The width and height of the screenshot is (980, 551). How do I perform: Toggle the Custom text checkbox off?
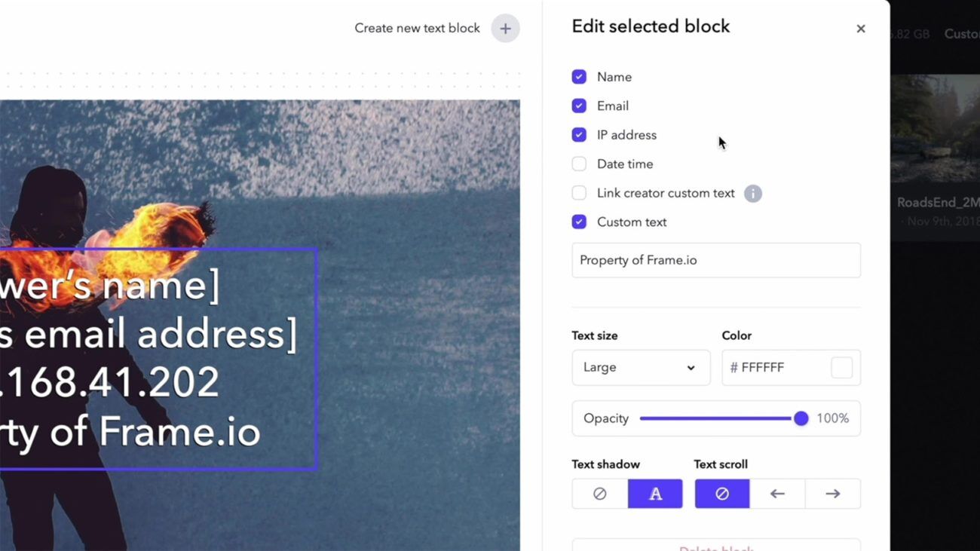coord(579,222)
